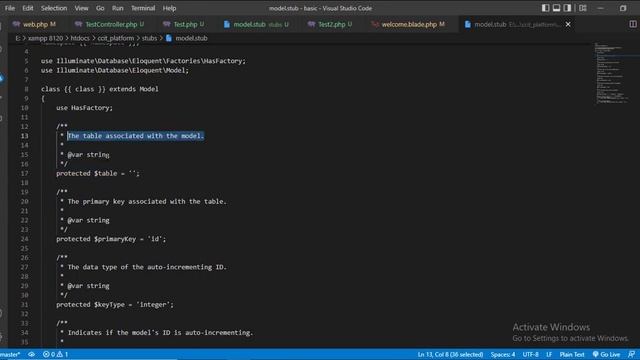Viewport: 640px width, 360px height.
Task: Click the Blade icon on welcome.blade.php tab
Action: tap(375, 24)
